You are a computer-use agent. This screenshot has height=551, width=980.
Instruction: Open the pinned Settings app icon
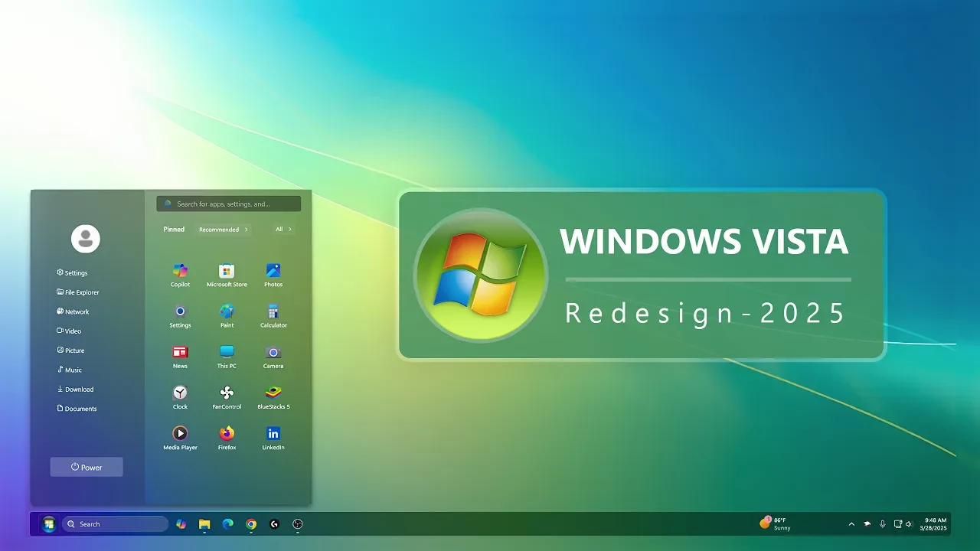coord(180,315)
